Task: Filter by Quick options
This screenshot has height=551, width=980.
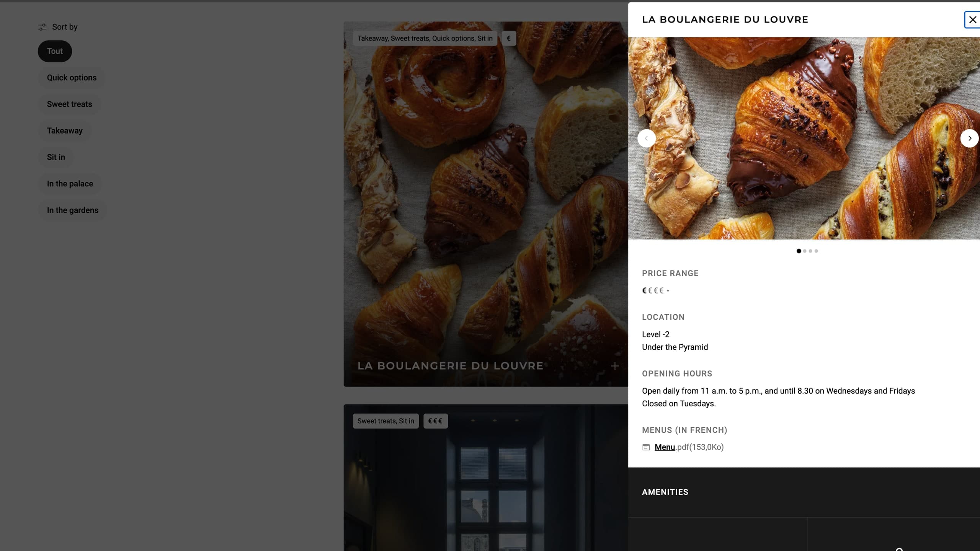Action: pos(72,78)
